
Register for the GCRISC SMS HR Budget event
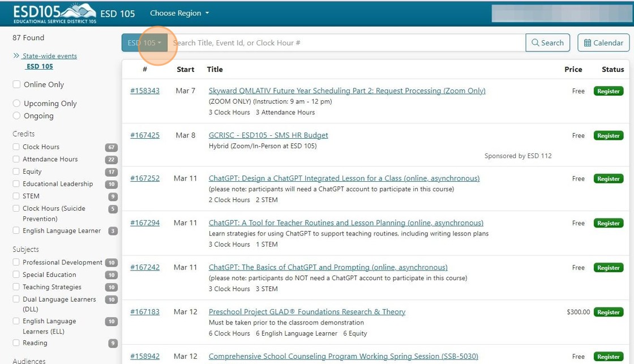pyautogui.click(x=608, y=135)
